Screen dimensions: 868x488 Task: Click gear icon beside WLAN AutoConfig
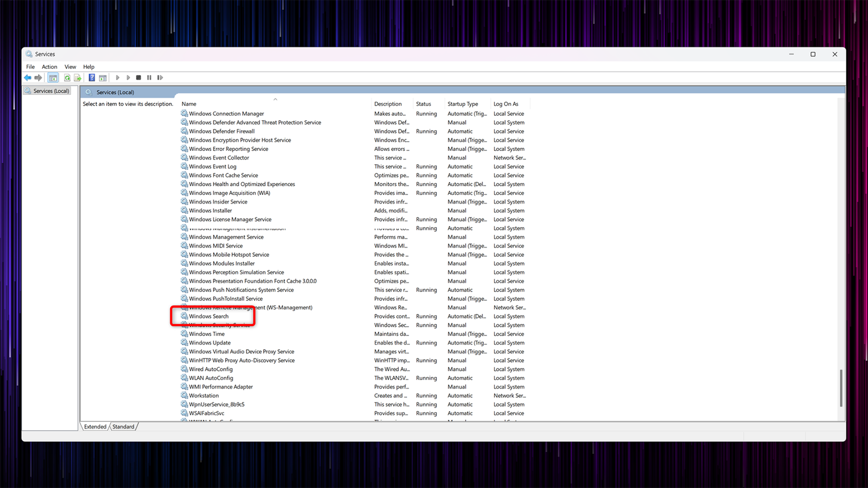(x=185, y=378)
